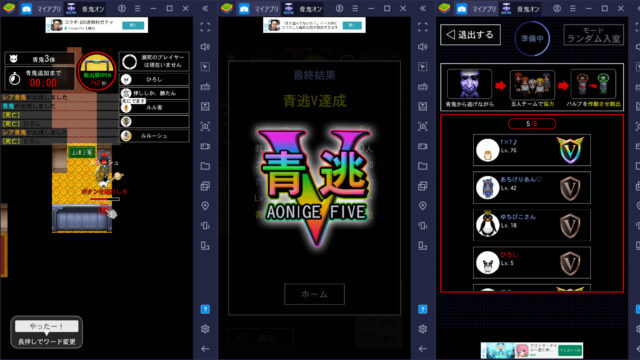Switch to 青鬼オン tab in the right window

520,9
